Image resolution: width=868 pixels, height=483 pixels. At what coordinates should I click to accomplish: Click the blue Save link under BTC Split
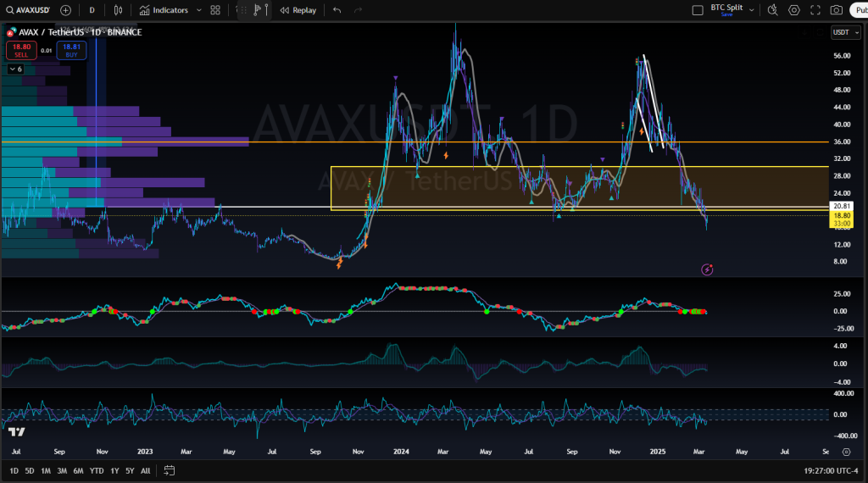coord(726,14)
